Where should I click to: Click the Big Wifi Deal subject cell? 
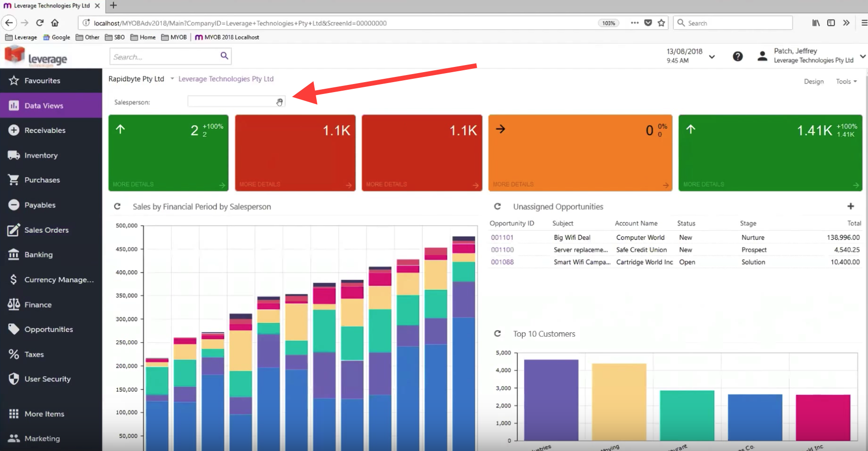[x=572, y=237]
